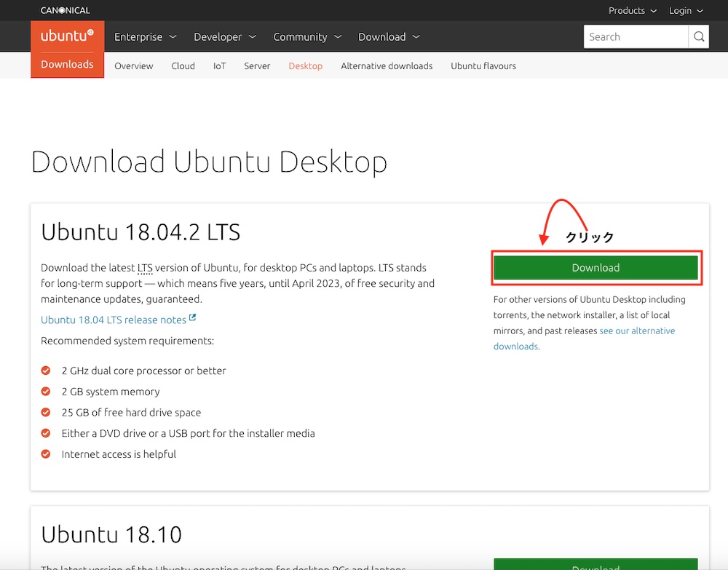
Task: Click 'Recommended system requirements:' text
Action: 127,341
